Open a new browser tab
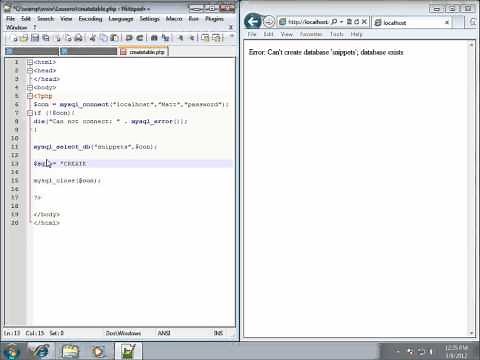This screenshot has width=480, height=360. tap(459, 22)
